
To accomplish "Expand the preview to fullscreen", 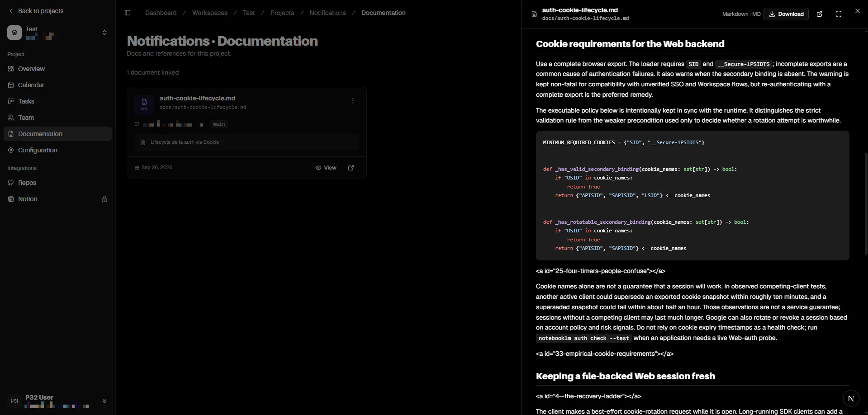I will [x=839, y=14].
